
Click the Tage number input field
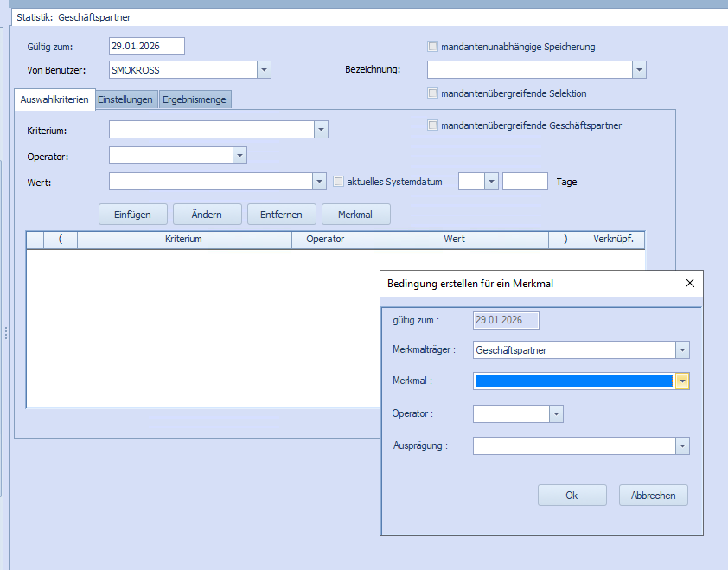click(x=525, y=182)
